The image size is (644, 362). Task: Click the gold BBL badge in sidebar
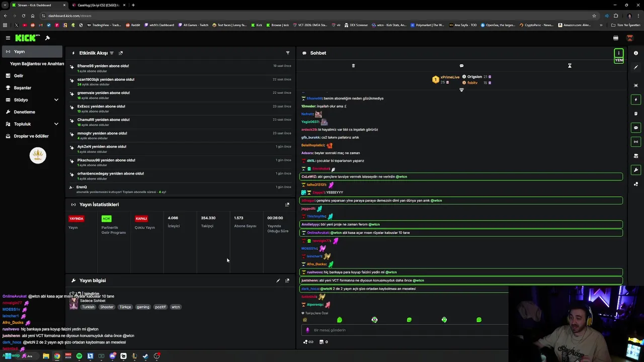38,155
